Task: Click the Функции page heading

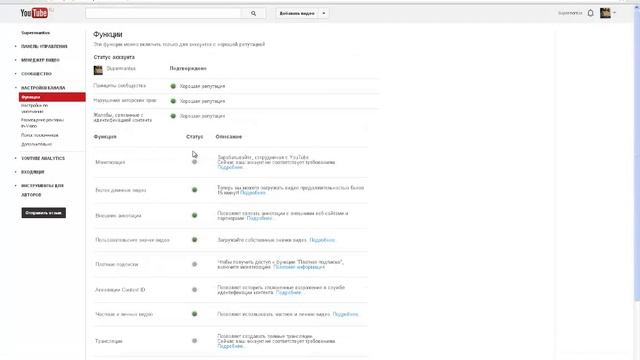Action: coord(108,35)
